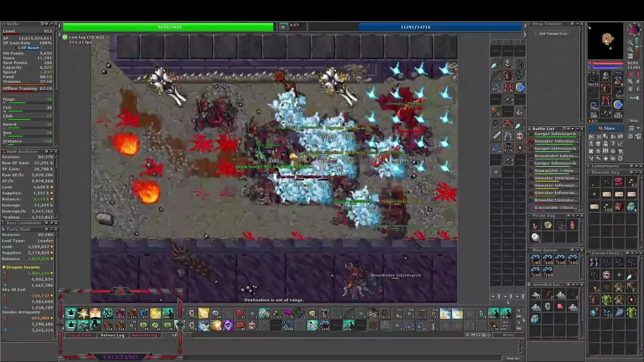Click the legs equipment slot
Image resolution: width=644 pixels, height=362 pixels.
(605, 100)
